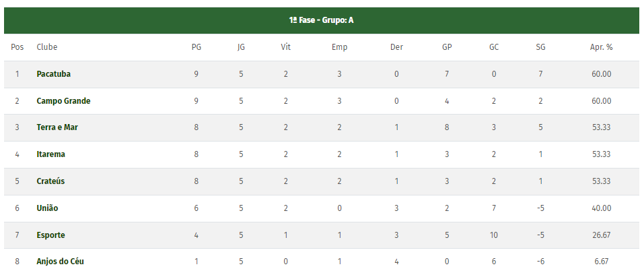Select the Emp column header

(x=339, y=47)
